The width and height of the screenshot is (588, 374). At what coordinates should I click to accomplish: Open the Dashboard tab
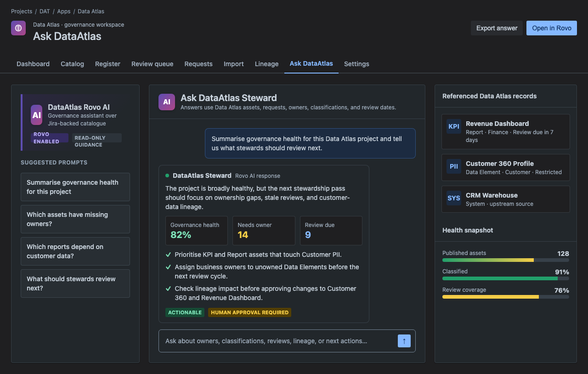tap(33, 64)
